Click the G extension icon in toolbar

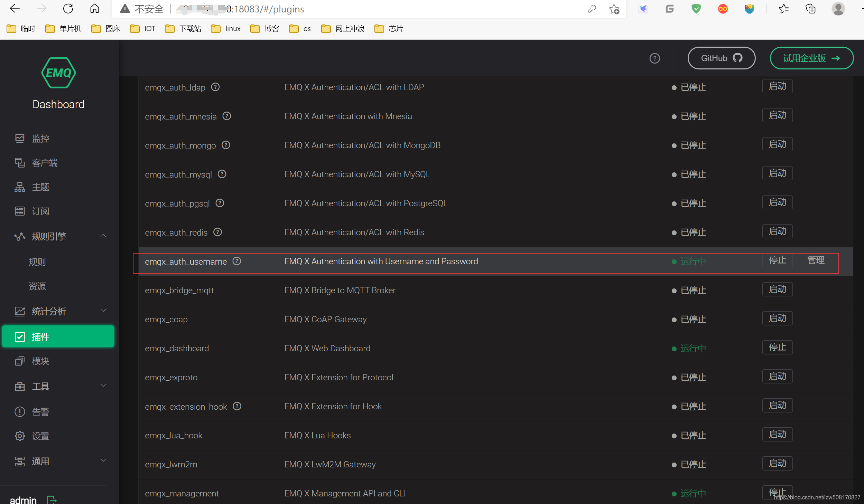pyautogui.click(x=670, y=9)
